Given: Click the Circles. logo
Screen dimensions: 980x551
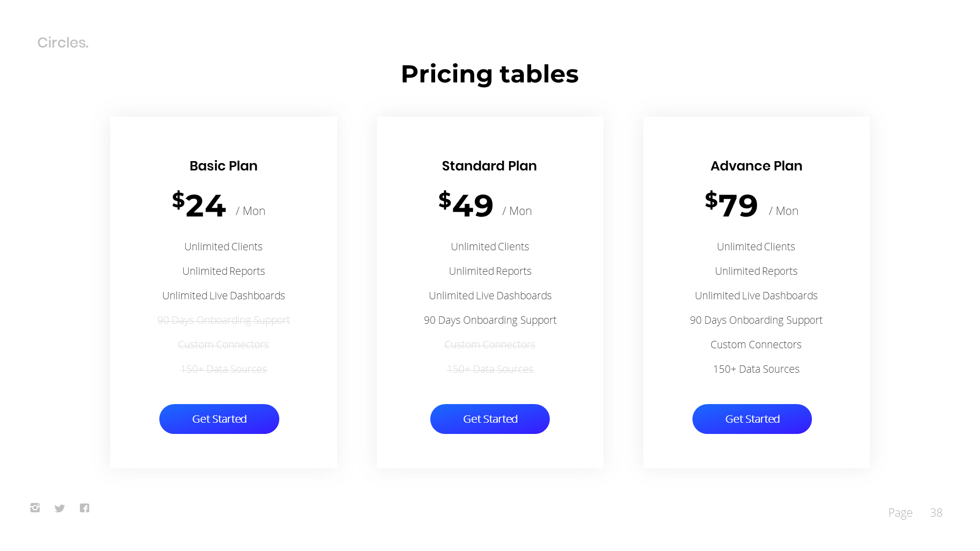Looking at the screenshot, I should click(63, 43).
